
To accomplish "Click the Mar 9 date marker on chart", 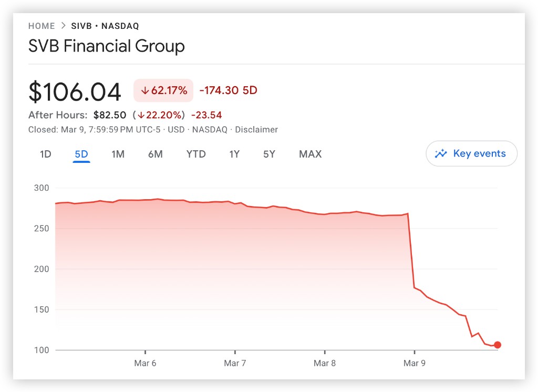I will (x=415, y=363).
